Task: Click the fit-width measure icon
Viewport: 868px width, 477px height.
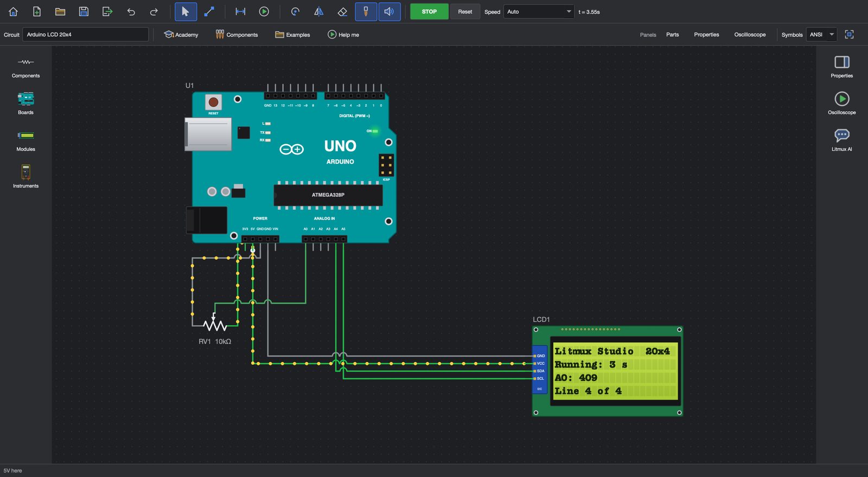Action: pyautogui.click(x=240, y=11)
